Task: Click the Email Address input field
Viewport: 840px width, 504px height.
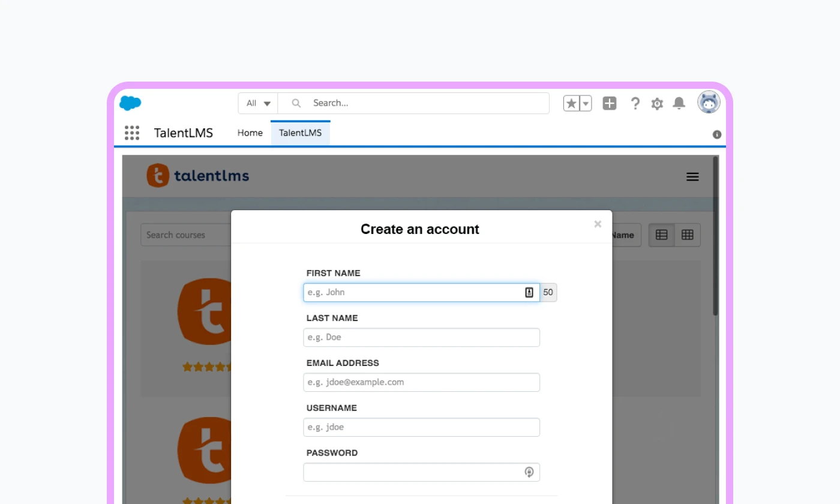Action: 421,382
